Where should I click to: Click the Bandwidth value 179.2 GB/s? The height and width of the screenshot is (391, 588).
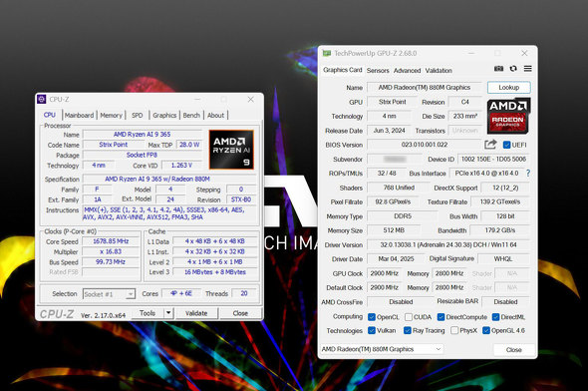(500, 230)
